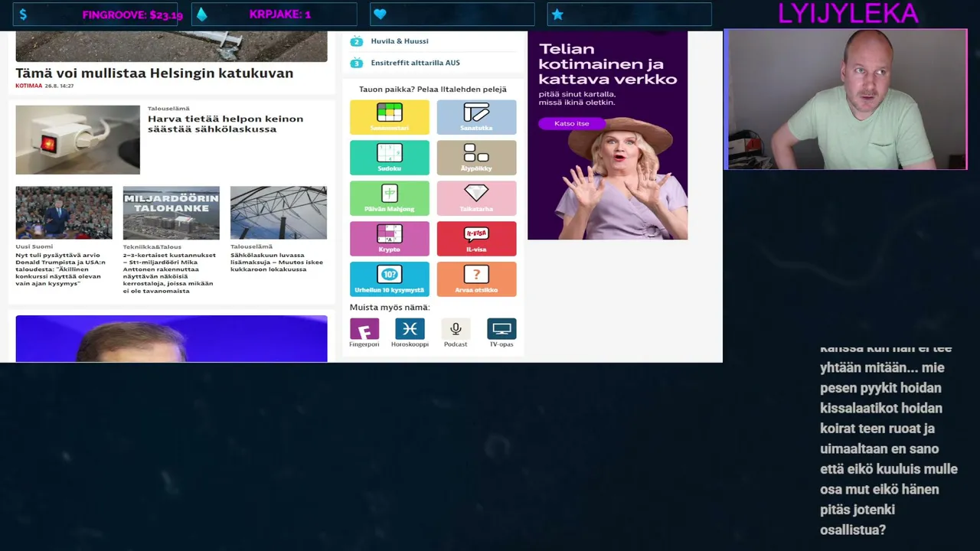Open the Horoskooppi shortcut icon
Image resolution: width=980 pixels, height=551 pixels.
pyautogui.click(x=410, y=329)
